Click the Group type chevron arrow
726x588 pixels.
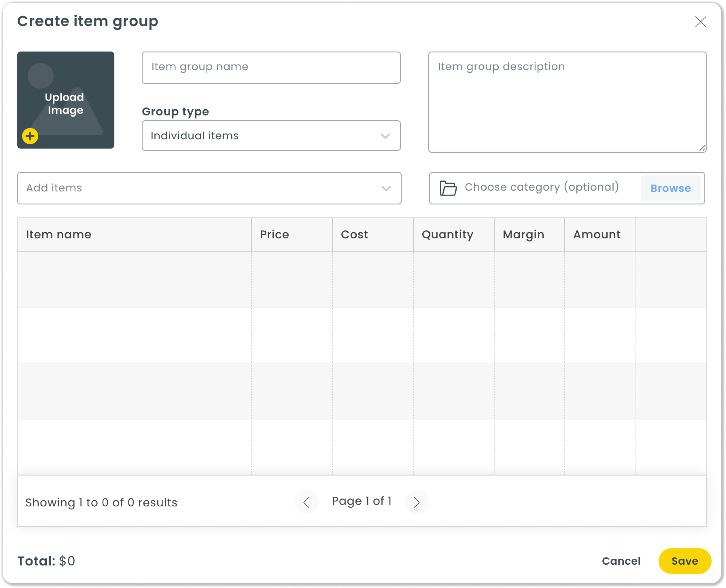pyautogui.click(x=385, y=136)
